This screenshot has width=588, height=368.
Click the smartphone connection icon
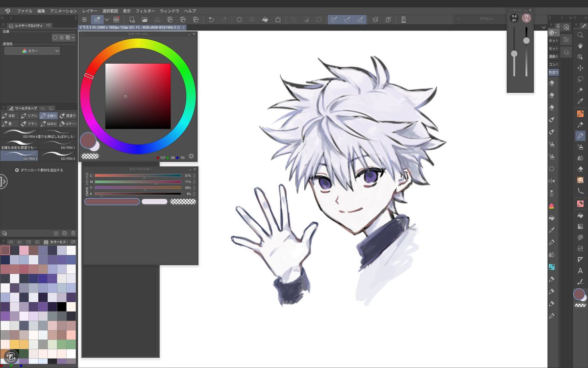click(x=404, y=20)
